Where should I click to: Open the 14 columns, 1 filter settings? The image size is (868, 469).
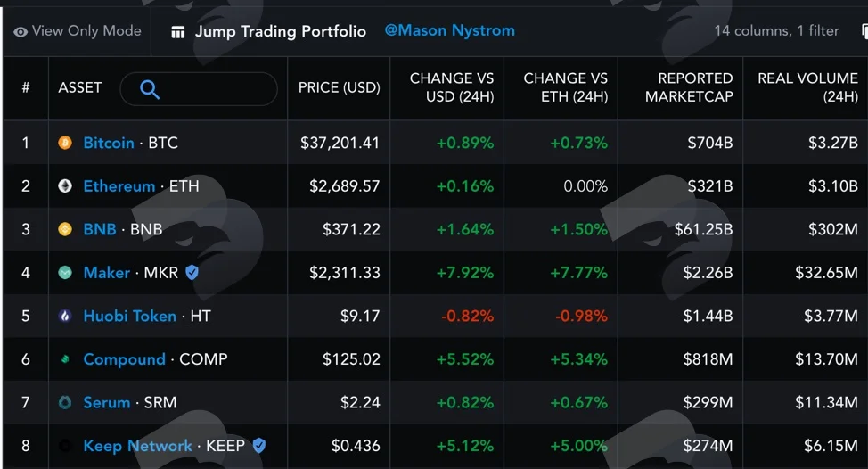click(x=776, y=31)
